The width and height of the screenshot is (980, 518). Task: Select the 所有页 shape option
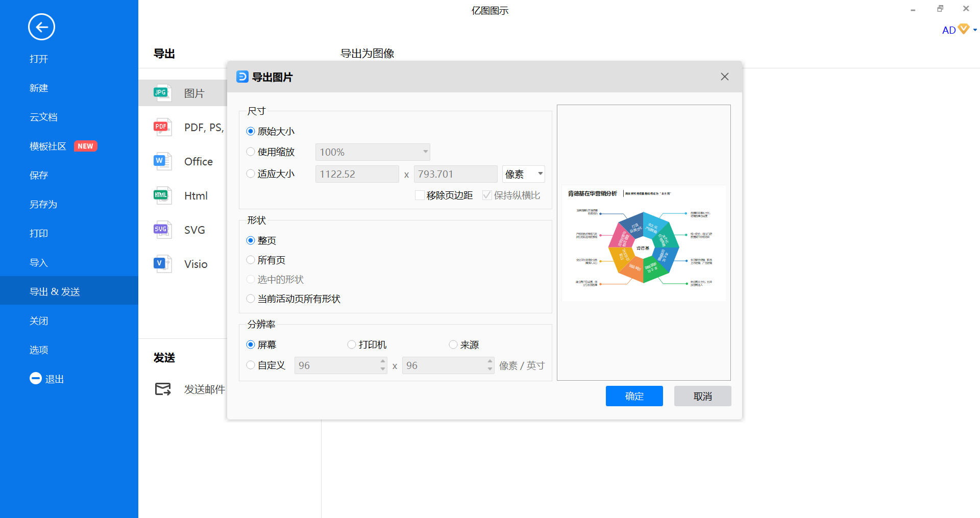(x=251, y=260)
